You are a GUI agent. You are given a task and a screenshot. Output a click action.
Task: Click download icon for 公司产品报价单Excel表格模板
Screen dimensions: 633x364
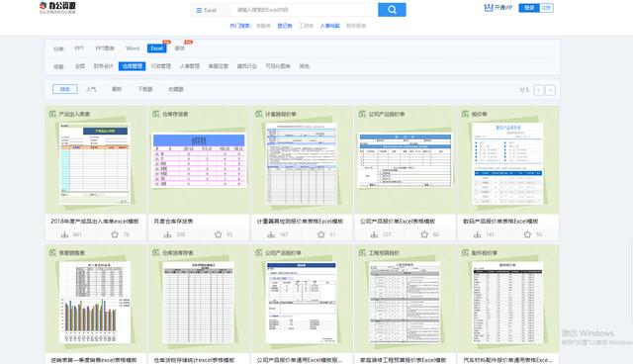[374, 234]
